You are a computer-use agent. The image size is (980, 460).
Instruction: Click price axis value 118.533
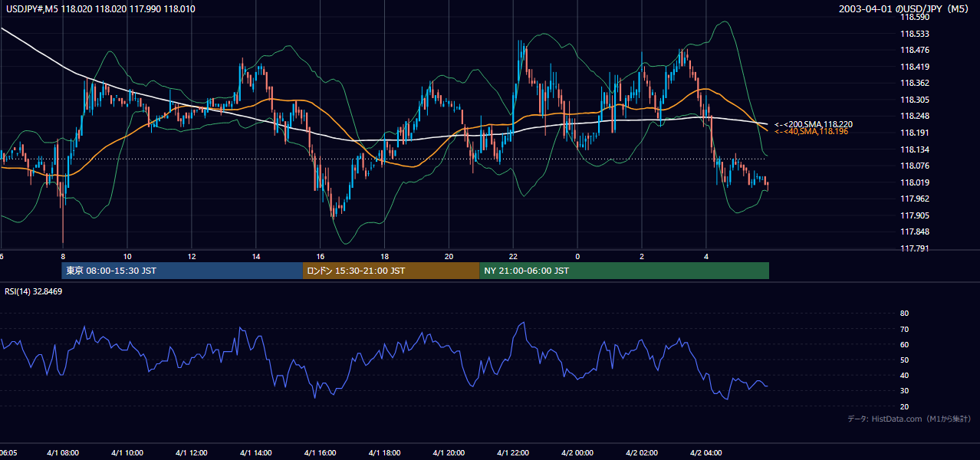click(x=914, y=34)
